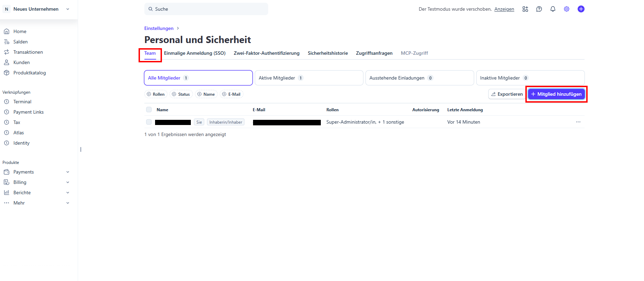644x281 pixels.
Task: Check the member row checkbox
Action: coord(149,122)
